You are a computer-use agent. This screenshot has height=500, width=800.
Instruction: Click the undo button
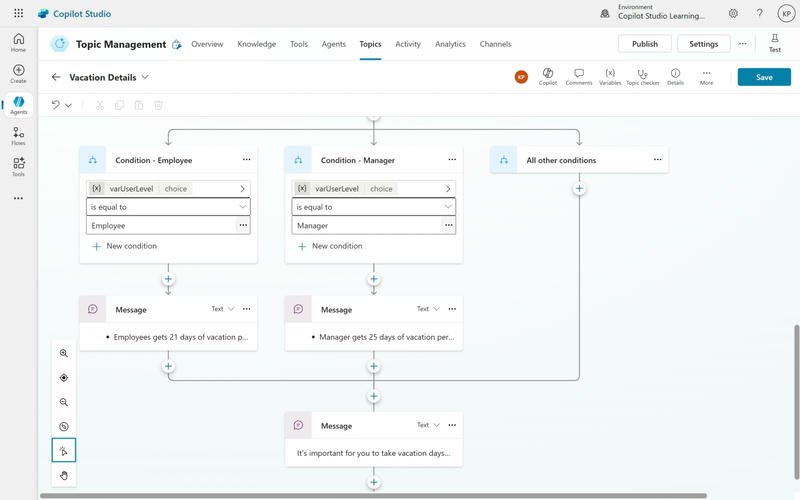click(x=55, y=105)
